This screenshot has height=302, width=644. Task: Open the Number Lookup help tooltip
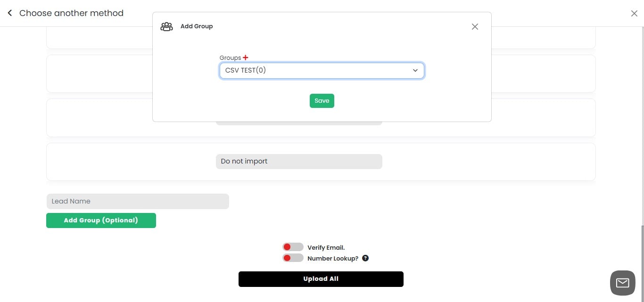(x=365, y=258)
